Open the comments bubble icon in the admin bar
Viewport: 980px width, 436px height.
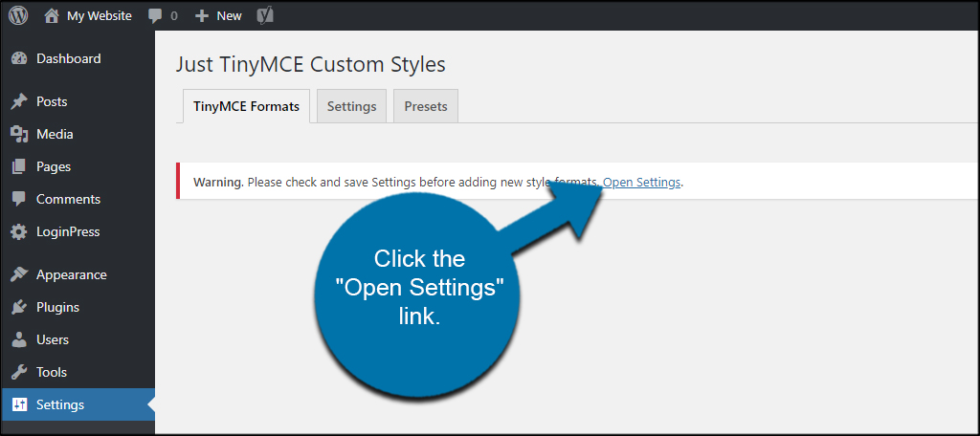pos(156,16)
